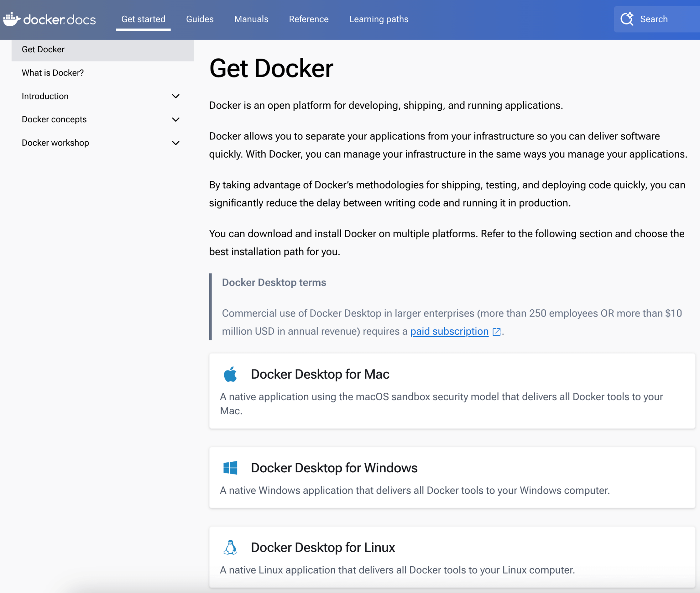700x593 pixels.
Task: Open Docker Desktop for Linux heading
Action: pos(323,548)
